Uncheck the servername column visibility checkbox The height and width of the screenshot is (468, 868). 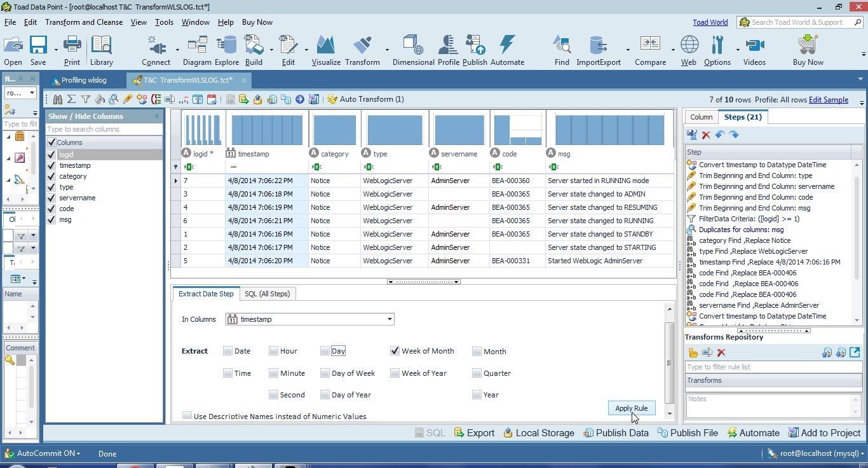[51, 198]
